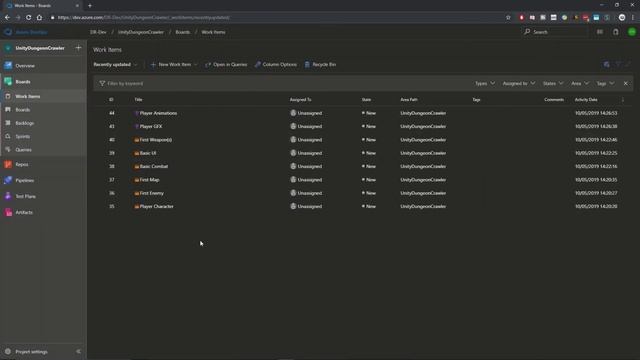
Task: Click the Azure DevOps logo
Action: [8, 32]
